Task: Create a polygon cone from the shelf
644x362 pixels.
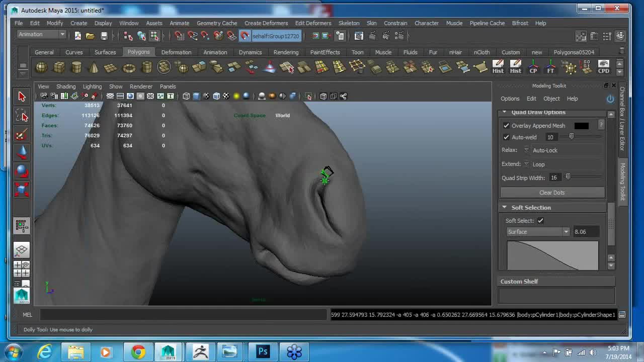Action: click(x=94, y=67)
